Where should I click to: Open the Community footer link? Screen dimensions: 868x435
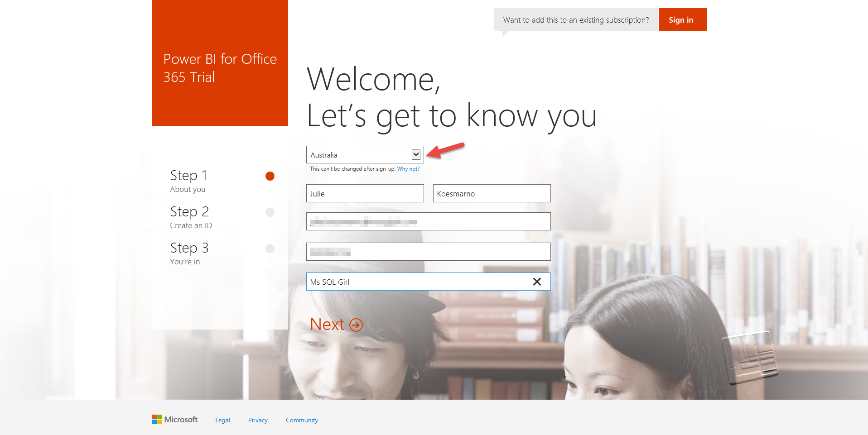coord(302,420)
